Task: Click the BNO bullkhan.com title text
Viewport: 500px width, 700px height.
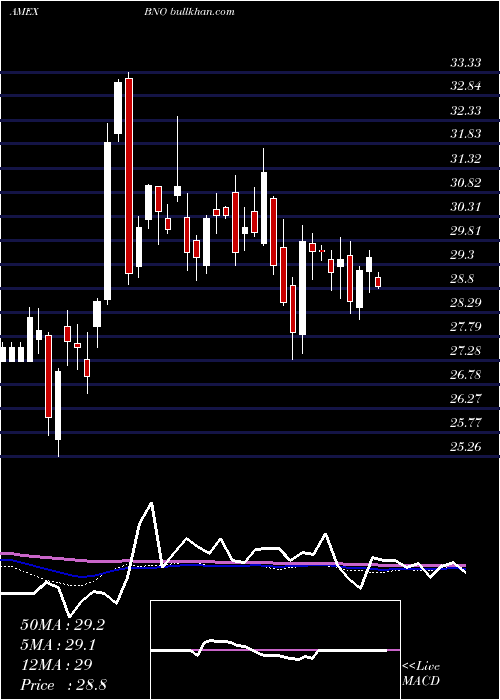Action: tap(189, 12)
